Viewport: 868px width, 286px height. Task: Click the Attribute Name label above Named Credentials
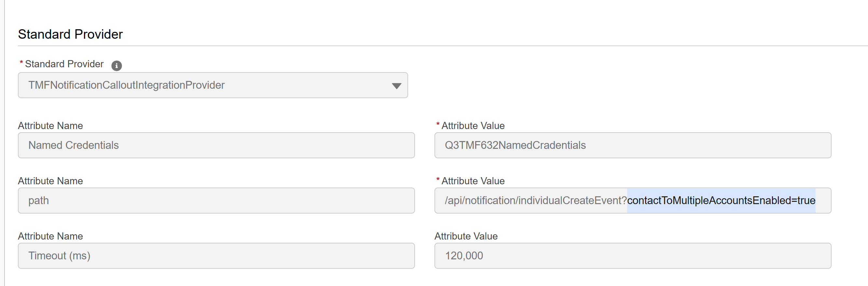(50, 125)
